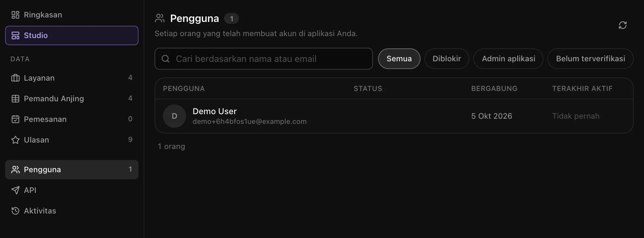Click the refresh icon at top right

pos(622,25)
